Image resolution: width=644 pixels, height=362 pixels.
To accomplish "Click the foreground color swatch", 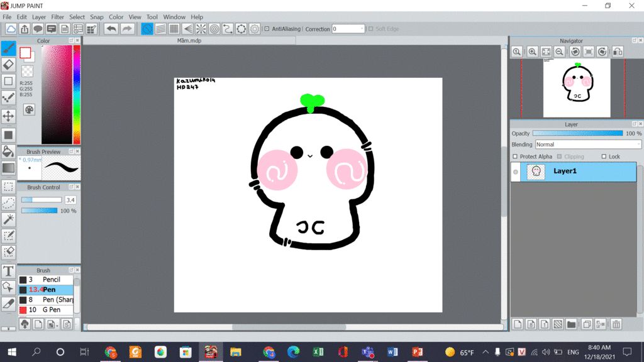I will click(25, 53).
